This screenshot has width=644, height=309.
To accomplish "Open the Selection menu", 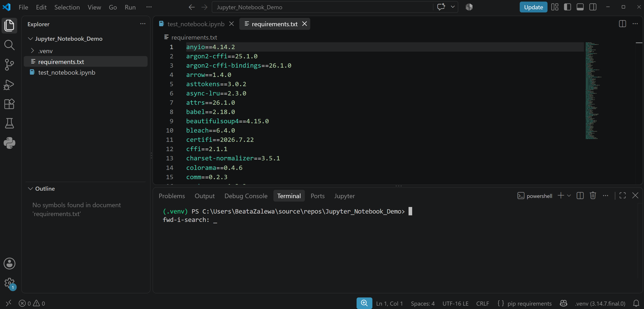I will 67,7.
